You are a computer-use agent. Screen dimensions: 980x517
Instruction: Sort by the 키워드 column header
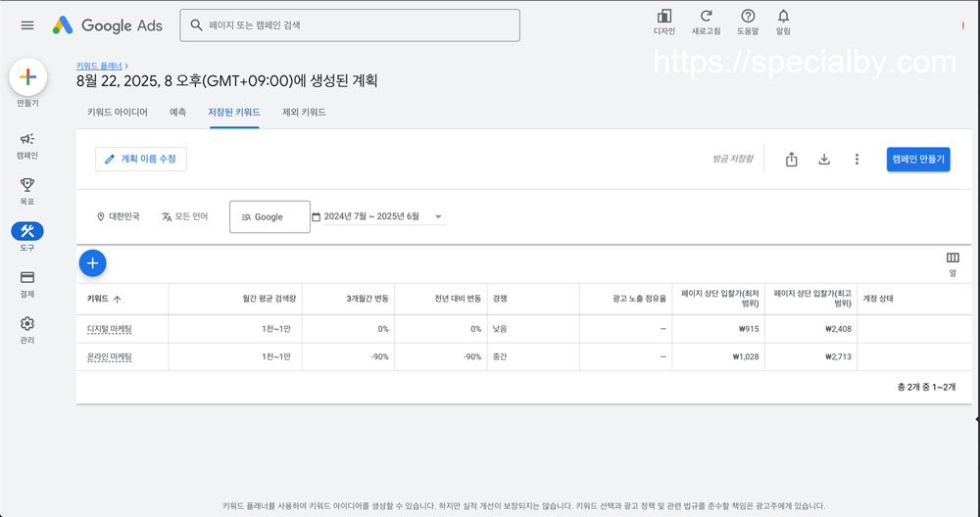(x=104, y=299)
